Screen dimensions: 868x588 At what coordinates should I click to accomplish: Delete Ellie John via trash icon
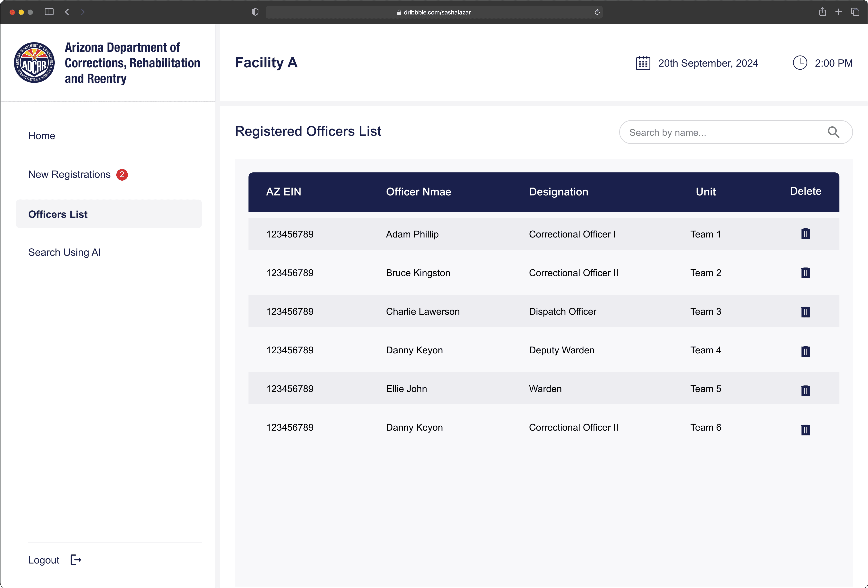[x=805, y=390]
